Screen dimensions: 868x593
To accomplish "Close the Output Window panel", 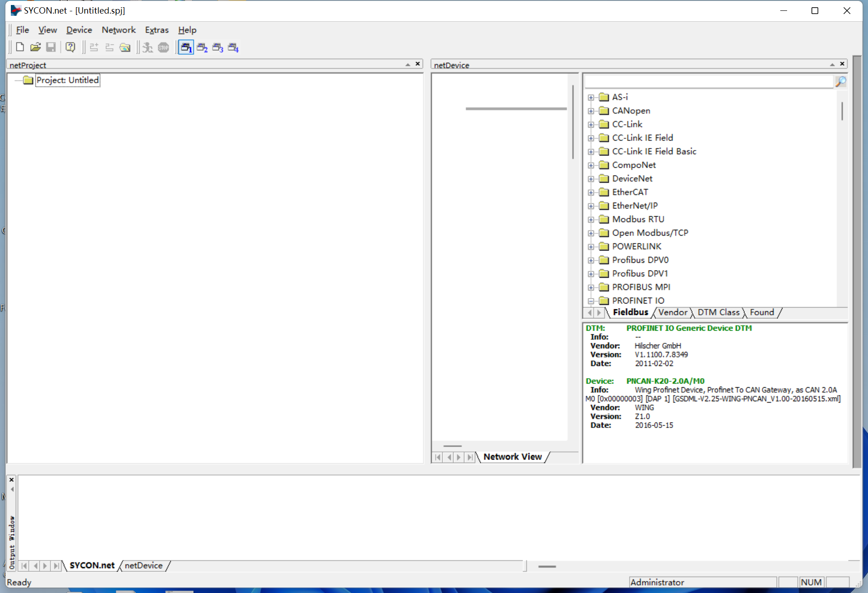I will [12, 479].
